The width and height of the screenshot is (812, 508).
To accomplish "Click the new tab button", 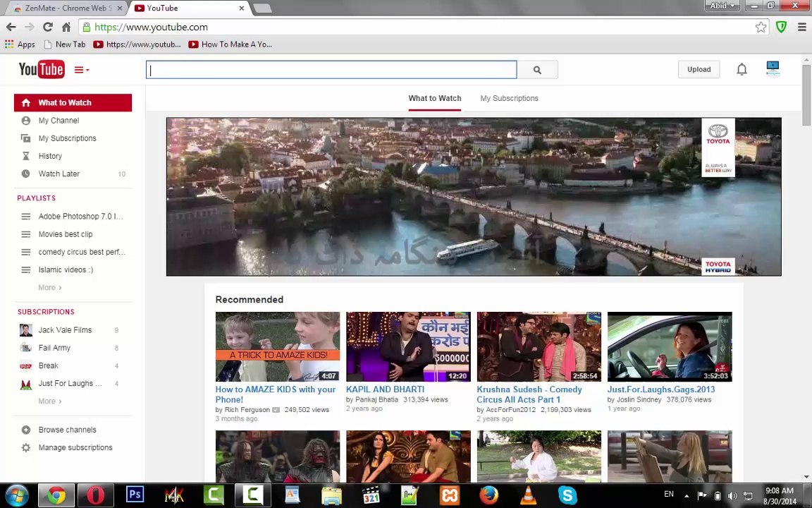I will 262,8.
